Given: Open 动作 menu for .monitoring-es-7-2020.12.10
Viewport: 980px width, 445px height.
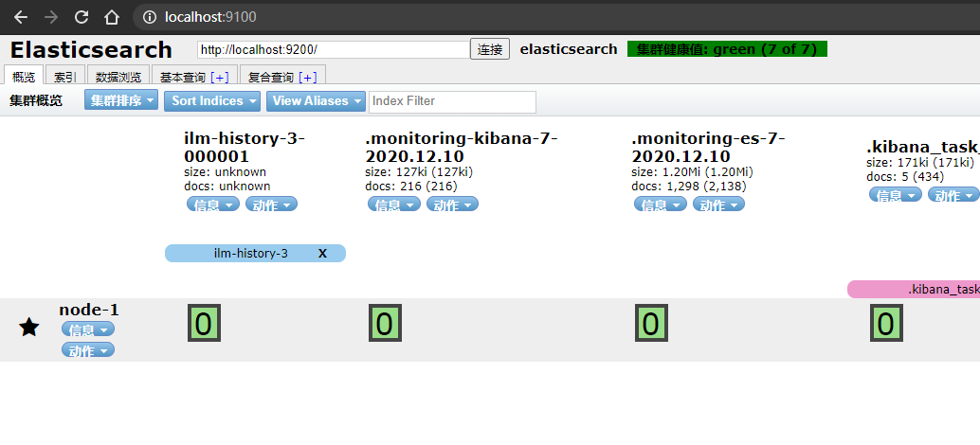Looking at the screenshot, I should (x=718, y=205).
